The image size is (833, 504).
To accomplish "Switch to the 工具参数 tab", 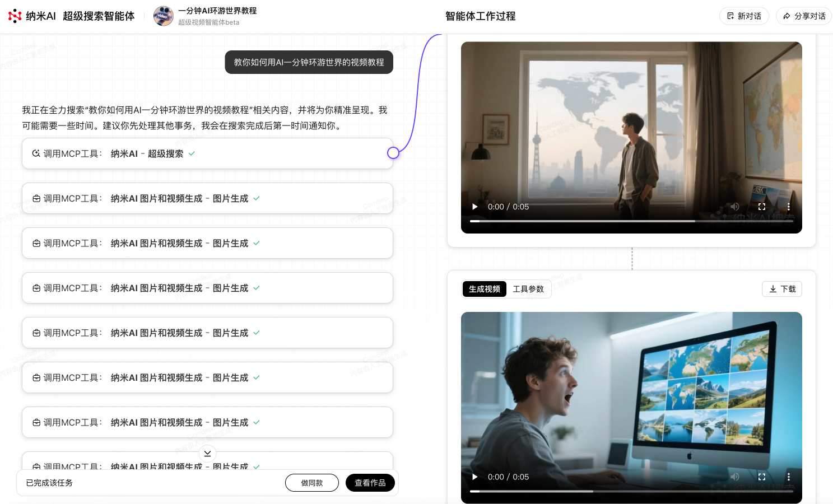I will tap(528, 289).
